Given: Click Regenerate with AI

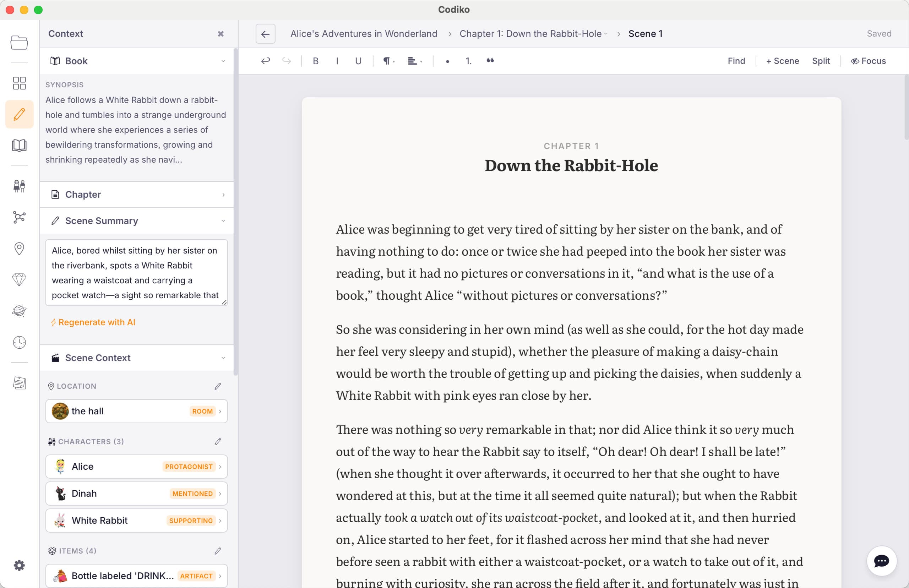Looking at the screenshot, I should (93, 322).
